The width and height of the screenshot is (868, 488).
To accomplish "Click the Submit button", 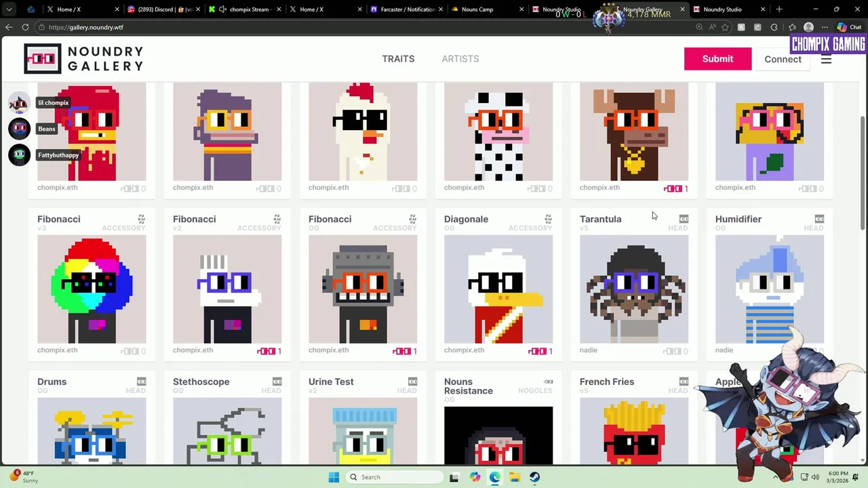I will [717, 59].
